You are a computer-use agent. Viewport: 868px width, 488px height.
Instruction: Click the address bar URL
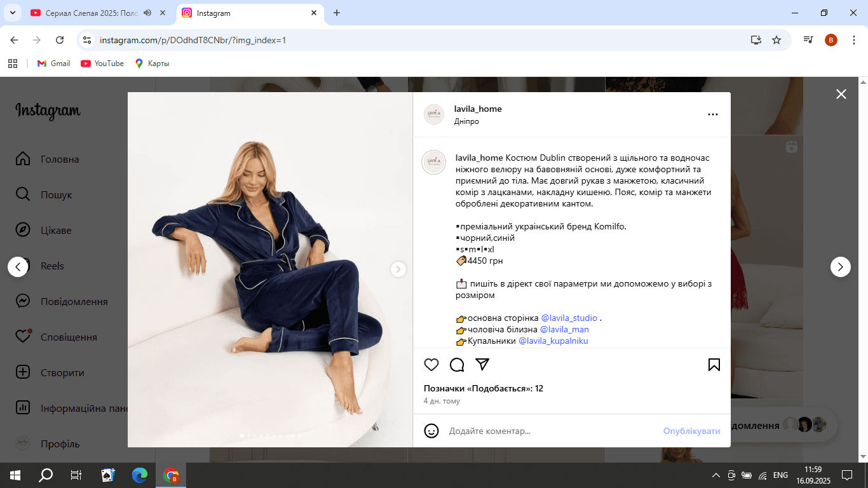pos(193,40)
